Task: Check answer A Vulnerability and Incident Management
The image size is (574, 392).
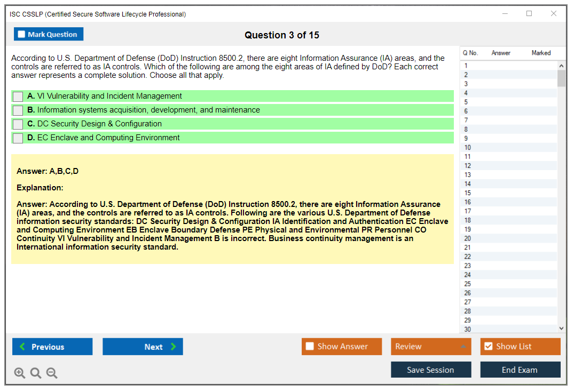Action: [x=18, y=97]
